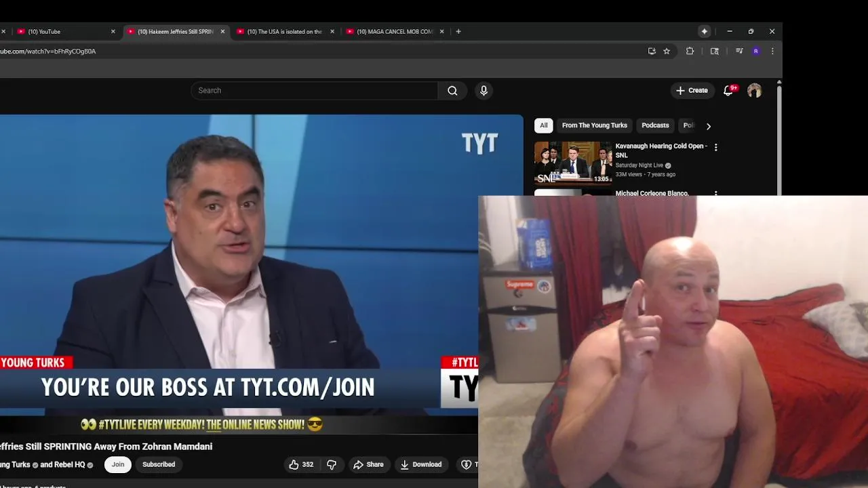Select the All filter chip
Image resolution: width=868 pixels, height=488 pixels.
(x=543, y=125)
